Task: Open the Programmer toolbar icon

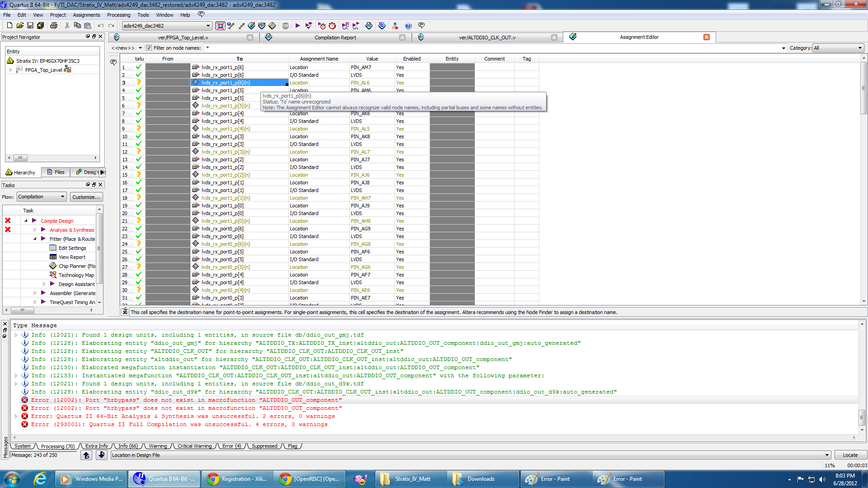Action: (x=382, y=26)
